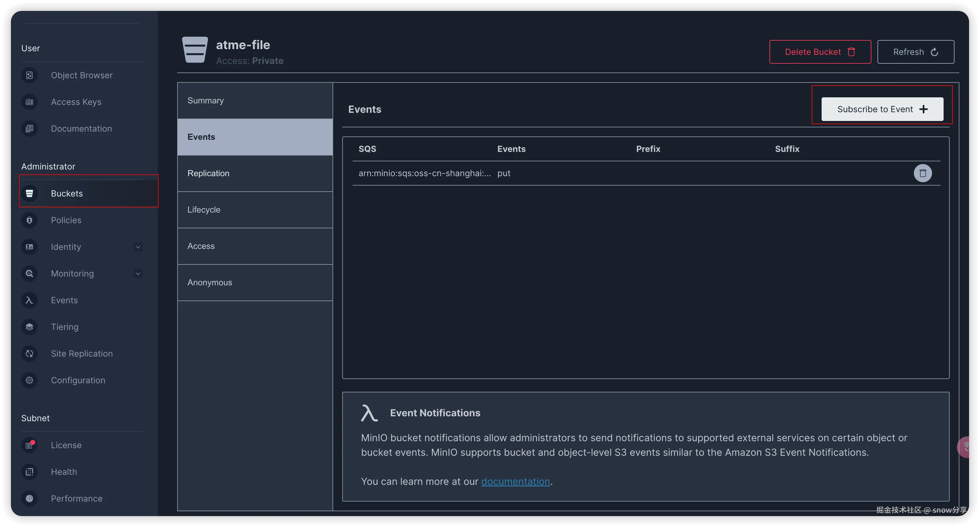Open Tiering menu item
The image size is (980, 527).
82,327
